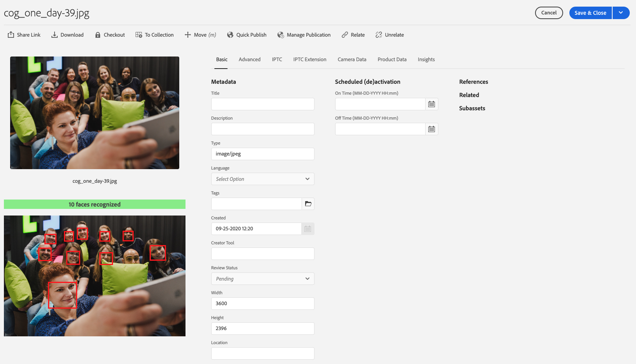
Task: Click the Created date field
Action: coord(256,229)
